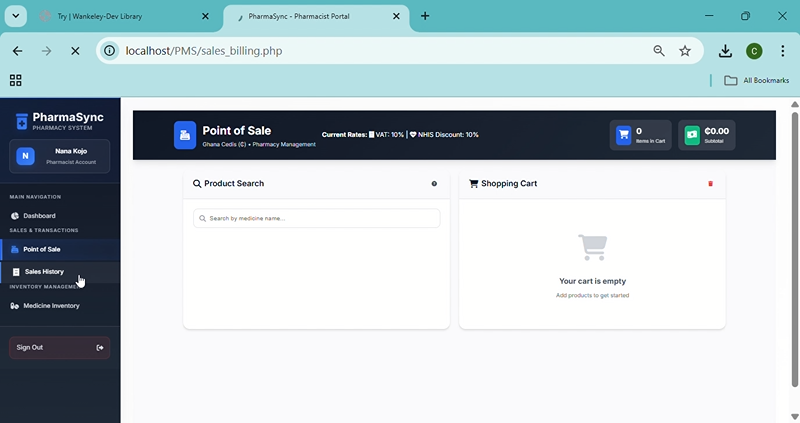The width and height of the screenshot is (800, 423).
Task: Select Point of Sale in sidebar
Action: (60, 250)
